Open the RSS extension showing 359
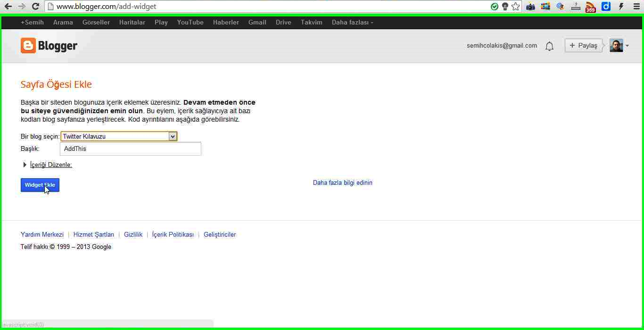Image resolution: width=644 pixels, height=330 pixels. tap(591, 7)
